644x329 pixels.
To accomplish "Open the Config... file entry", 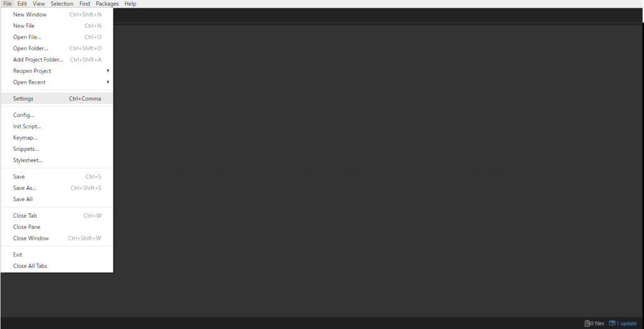I will pyautogui.click(x=57, y=115).
